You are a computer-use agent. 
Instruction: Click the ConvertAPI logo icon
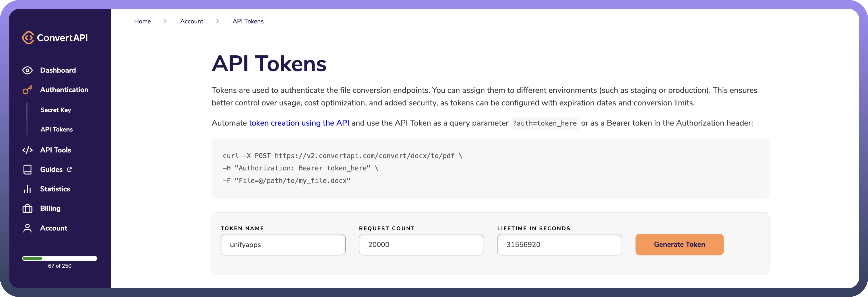pos(28,38)
